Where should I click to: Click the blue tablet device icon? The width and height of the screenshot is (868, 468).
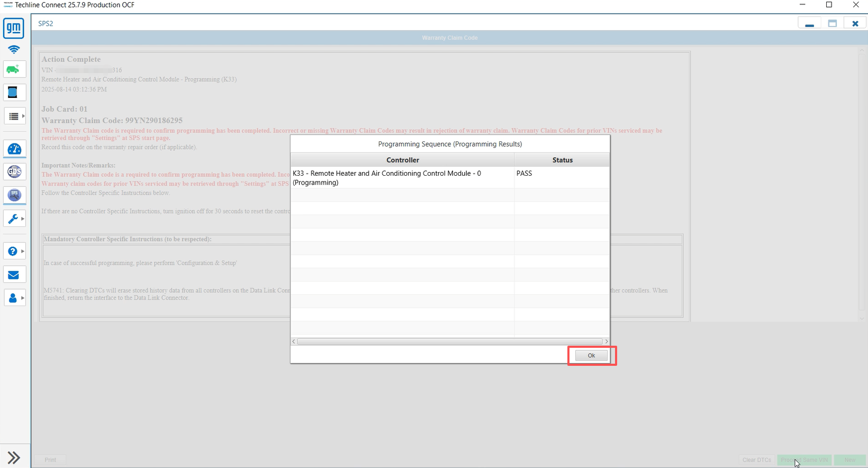(14, 93)
